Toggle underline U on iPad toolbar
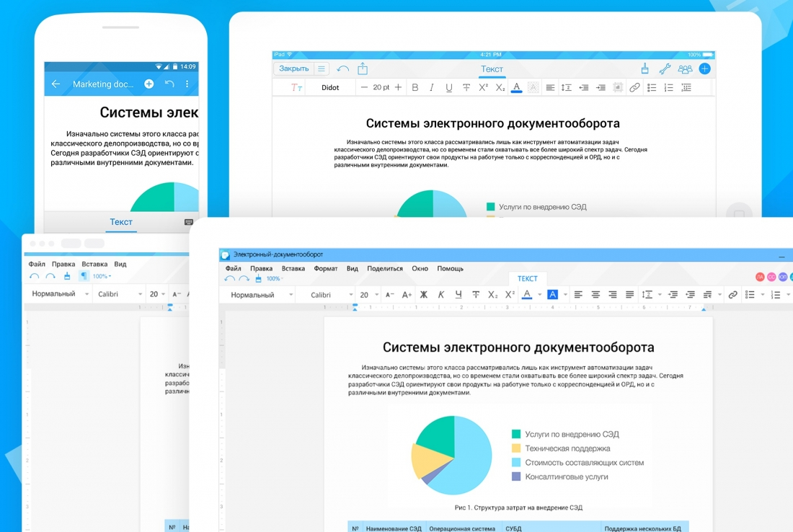 click(x=448, y=87)
